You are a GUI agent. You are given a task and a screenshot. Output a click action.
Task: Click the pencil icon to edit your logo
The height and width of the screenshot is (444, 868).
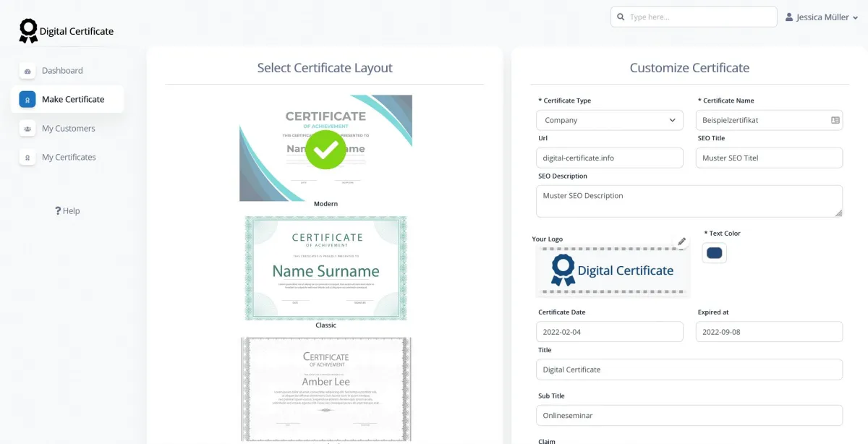click(x=681, y=241)
